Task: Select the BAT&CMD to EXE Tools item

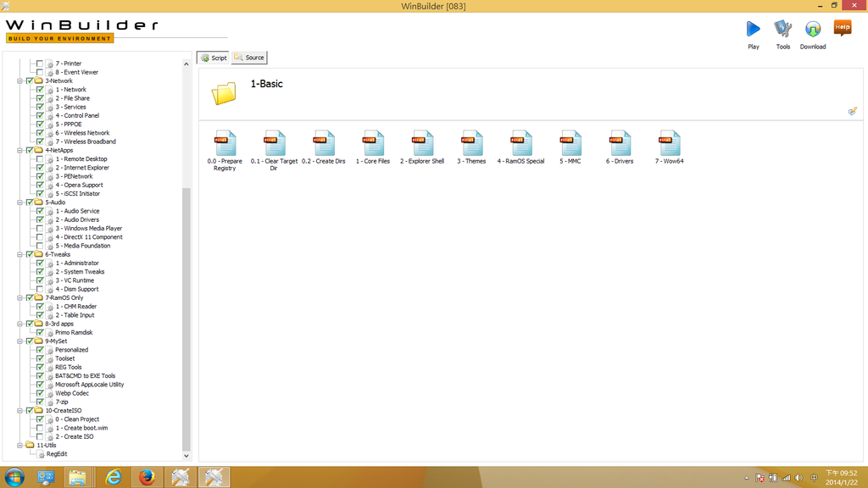Action: [x=86, y=375]
